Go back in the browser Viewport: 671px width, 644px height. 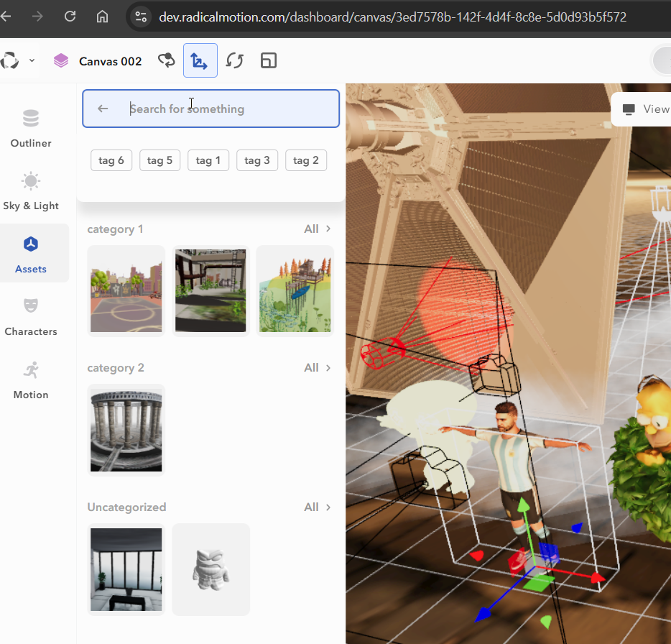click(x=5, y=17)
